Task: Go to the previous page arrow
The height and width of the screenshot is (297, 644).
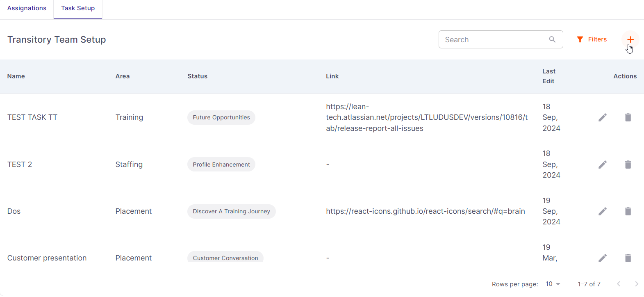Action: [619, 284]
